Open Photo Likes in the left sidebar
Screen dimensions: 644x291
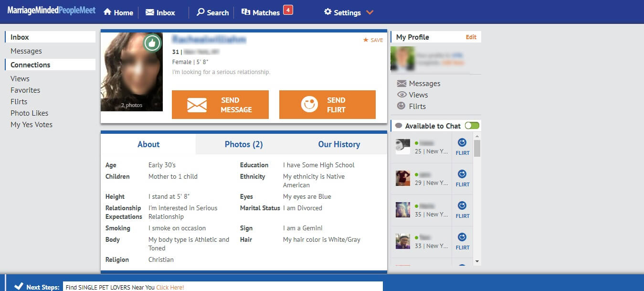point(30,113)
